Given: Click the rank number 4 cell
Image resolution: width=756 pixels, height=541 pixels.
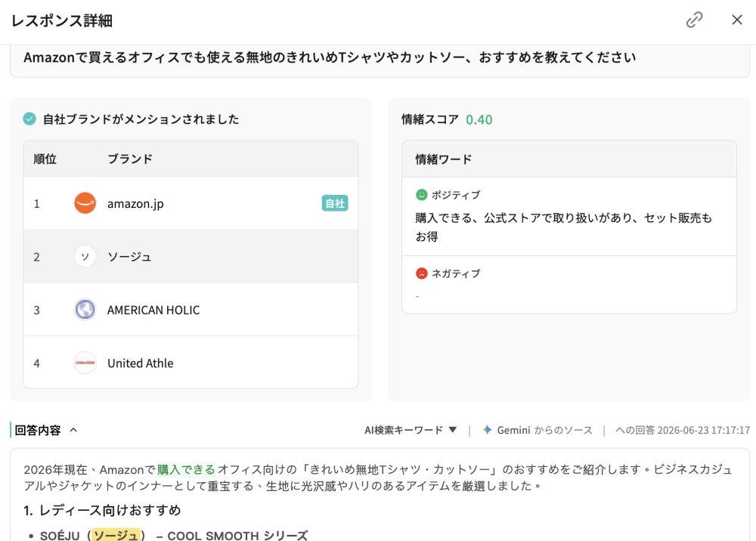Looking at the screenshot, I should tap(36, 363).
